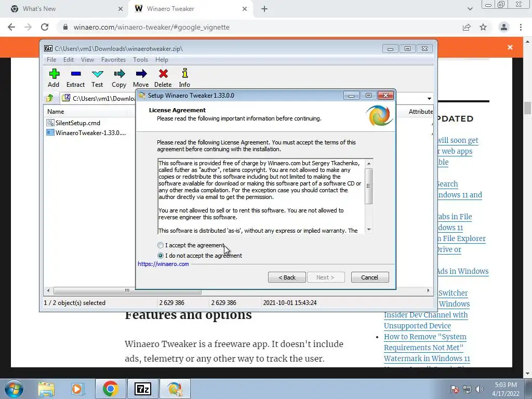The image size is (532, 399).
Task: Open Chrome tab search dropdown arrow
Action: pos(470,9)
